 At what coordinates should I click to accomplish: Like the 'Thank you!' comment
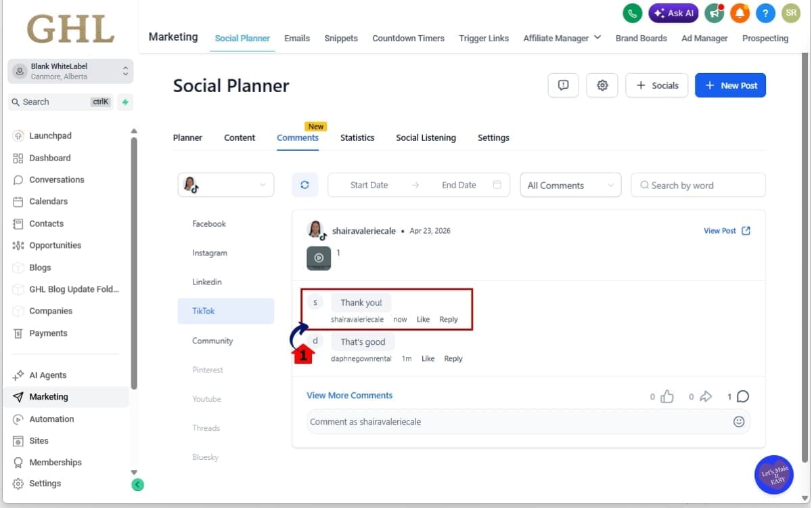[423, 320]
